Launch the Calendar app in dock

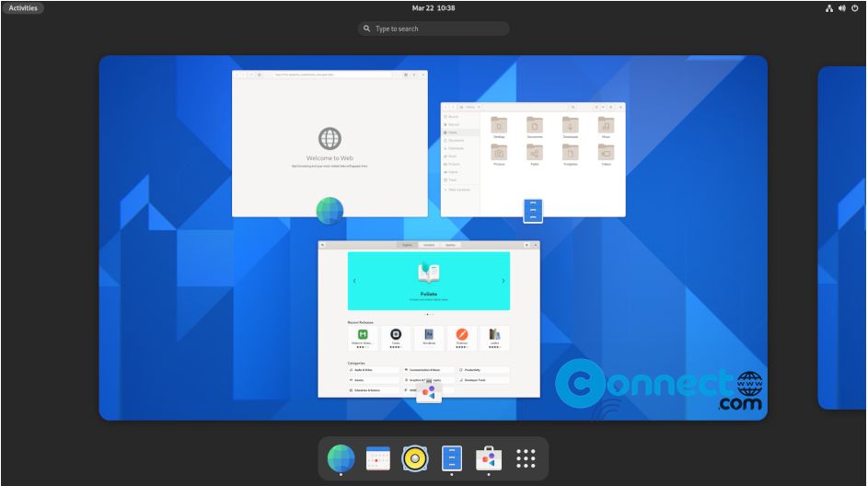click(x=378, y=457)
